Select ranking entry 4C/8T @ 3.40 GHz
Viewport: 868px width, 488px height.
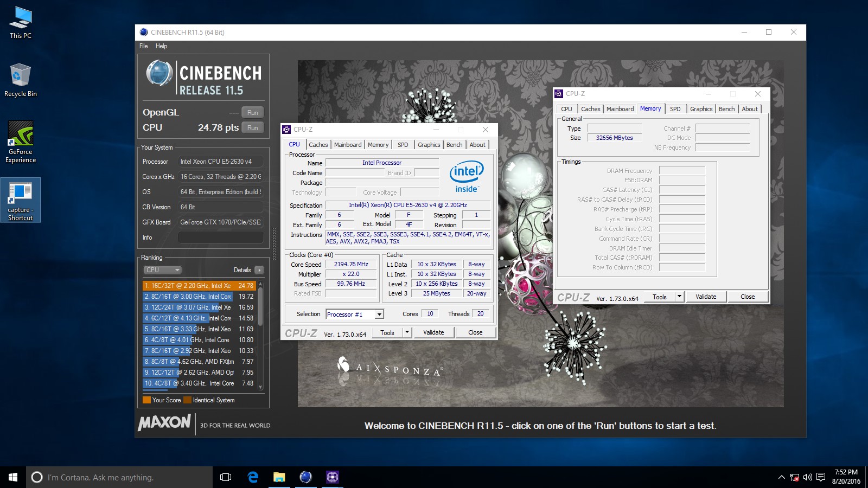(199, 383)
